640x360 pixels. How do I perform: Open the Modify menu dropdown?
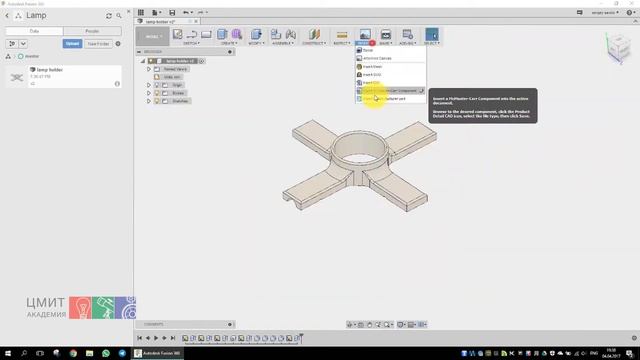point(256,43)
